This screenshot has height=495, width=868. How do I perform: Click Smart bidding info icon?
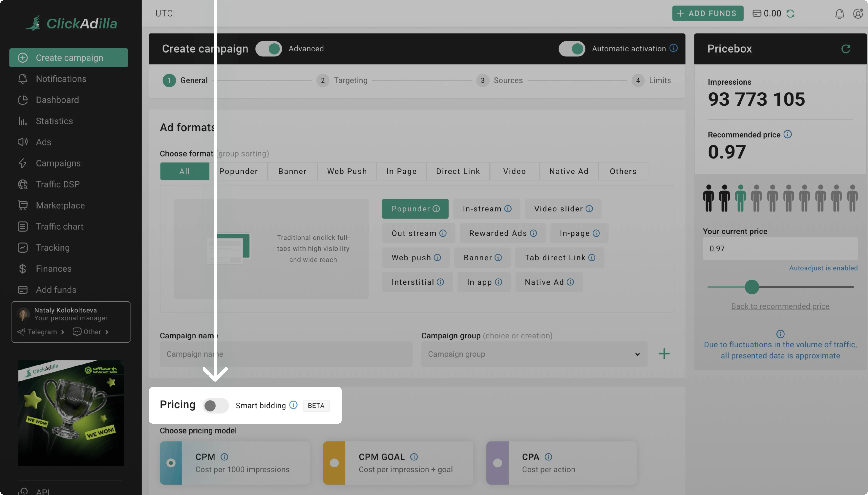(293, 405)
